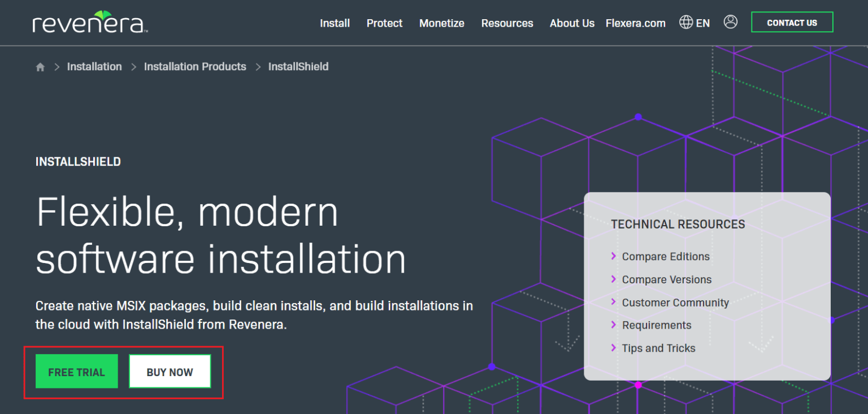This screenshot has width=868, height=414.
Task: Expand the About Us menu
Action: [x=572, y=23]
